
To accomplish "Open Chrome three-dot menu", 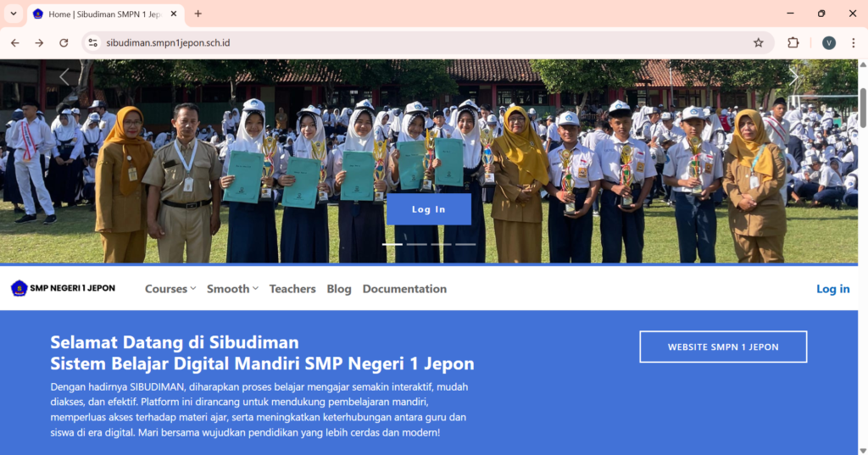I will pos(853,42).
